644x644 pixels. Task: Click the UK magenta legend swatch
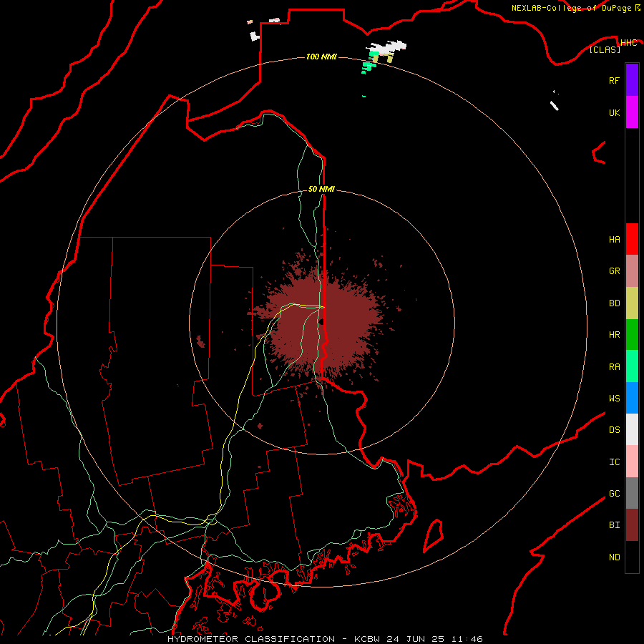[632, 112]
